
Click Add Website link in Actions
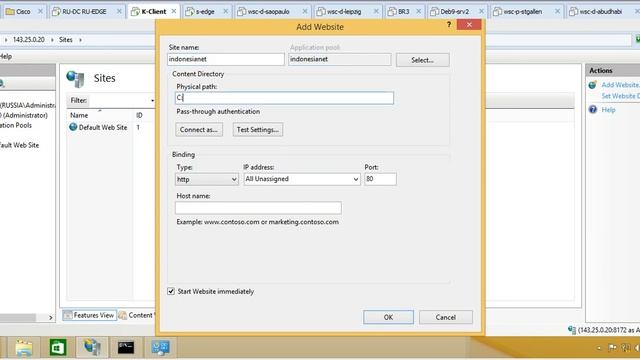click(620, 85)
